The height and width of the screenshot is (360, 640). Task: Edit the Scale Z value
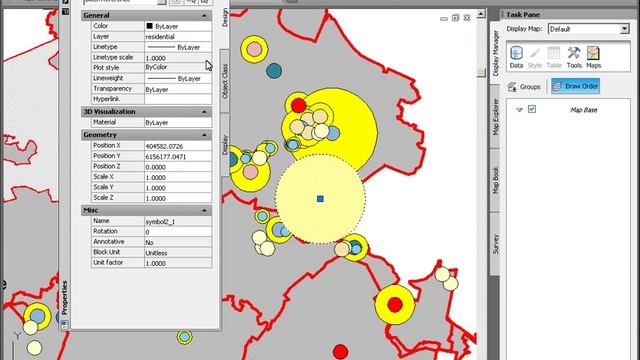pos(178,198)
